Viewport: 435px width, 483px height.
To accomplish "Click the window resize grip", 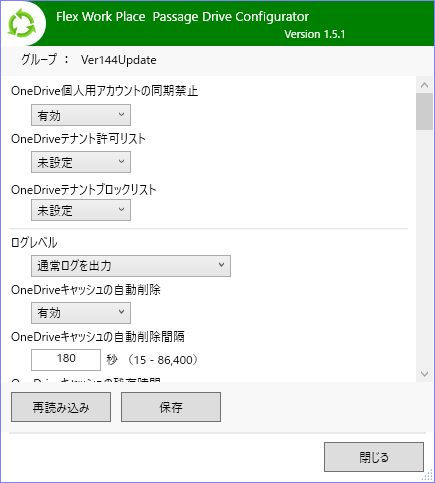I will coord(427,475).
